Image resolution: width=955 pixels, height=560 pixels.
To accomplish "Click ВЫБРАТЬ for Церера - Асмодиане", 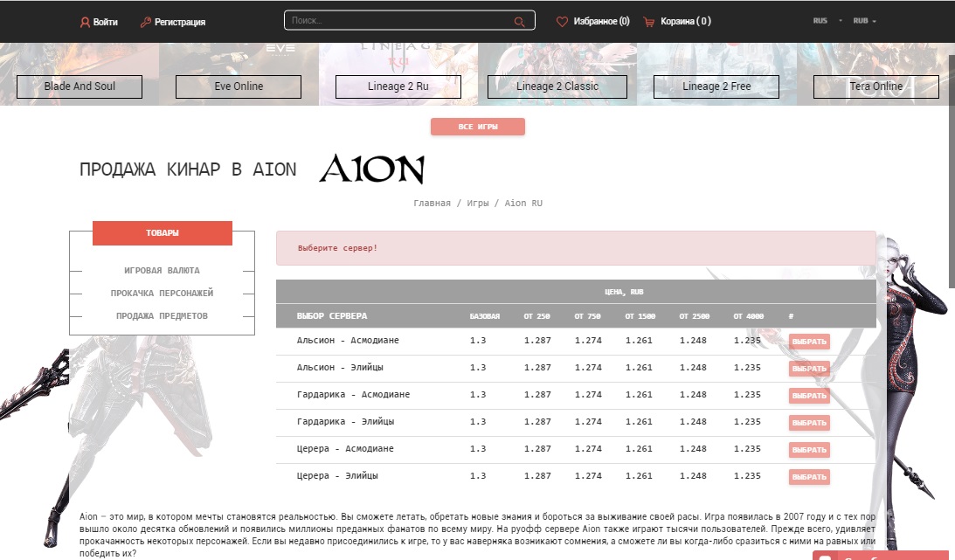I will tap(809, 450).
